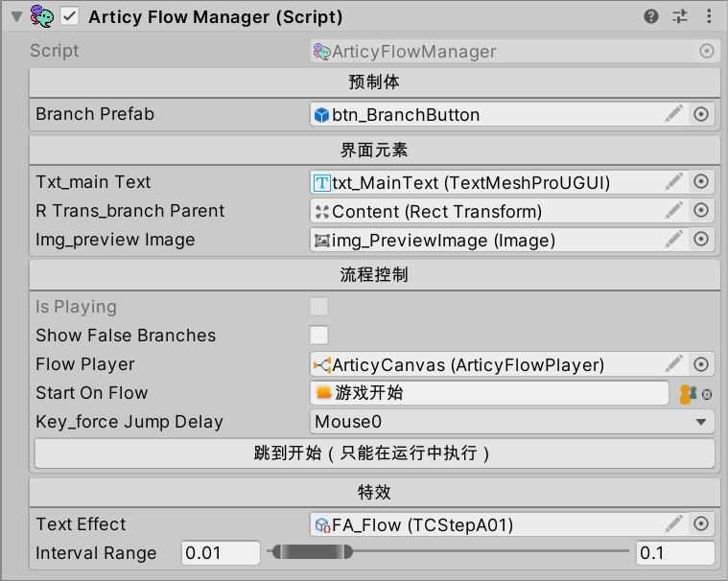Click object picker circle for Branch Prefab
Viewport: 728px width, 581px height.
click(x=700, y=114)
